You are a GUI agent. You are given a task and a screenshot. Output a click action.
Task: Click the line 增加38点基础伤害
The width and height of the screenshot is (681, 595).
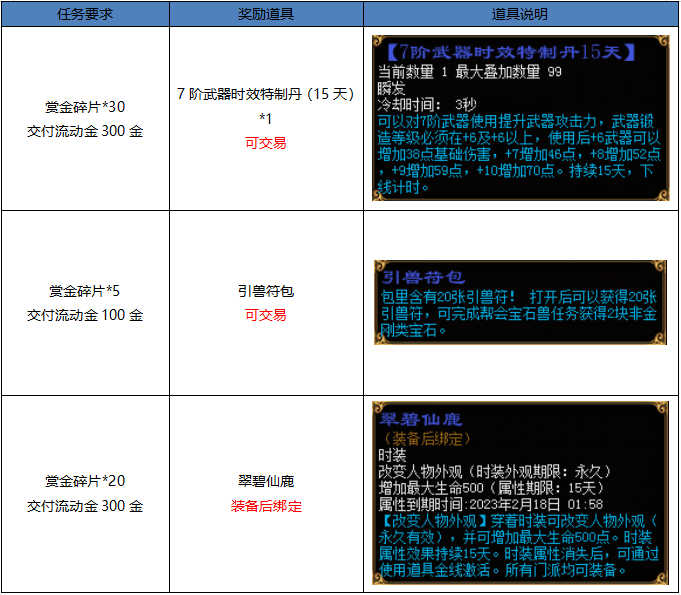click(x=519, y=155)
